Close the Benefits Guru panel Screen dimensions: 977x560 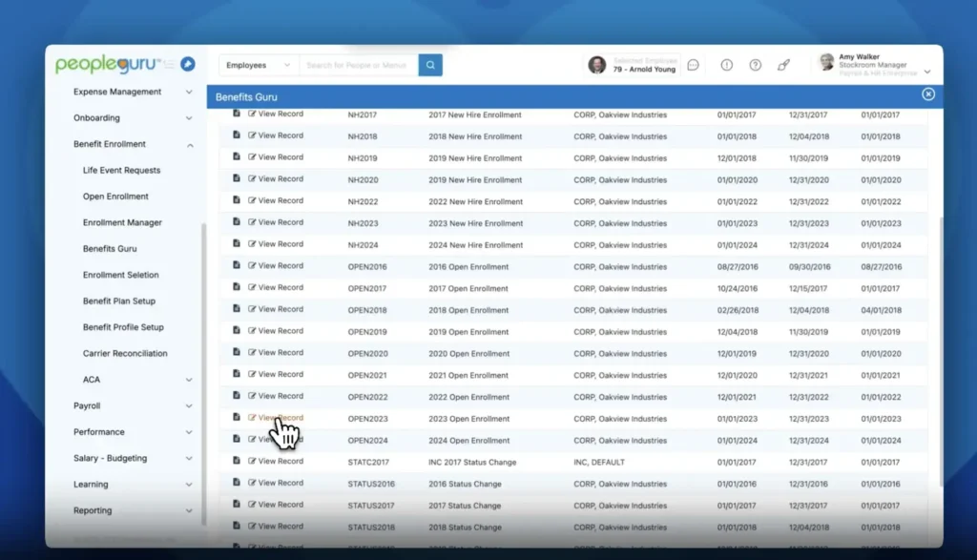tap(927, 94)
